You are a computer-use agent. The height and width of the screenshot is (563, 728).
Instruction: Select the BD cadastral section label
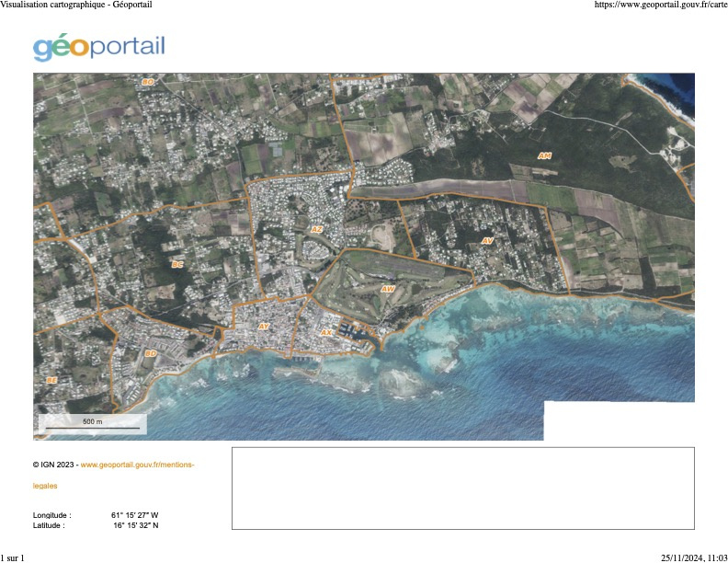tap(150, 353)
